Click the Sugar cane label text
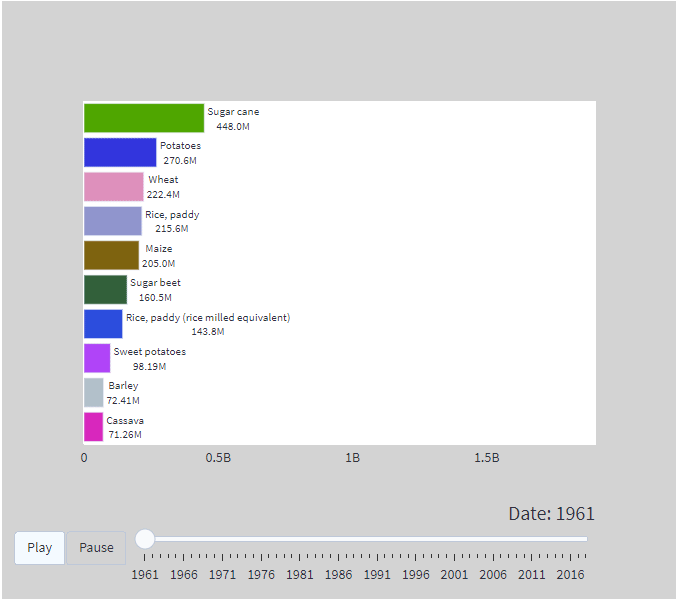The width and height of the screenshot is (678, 599). click(x=233, y=112)
